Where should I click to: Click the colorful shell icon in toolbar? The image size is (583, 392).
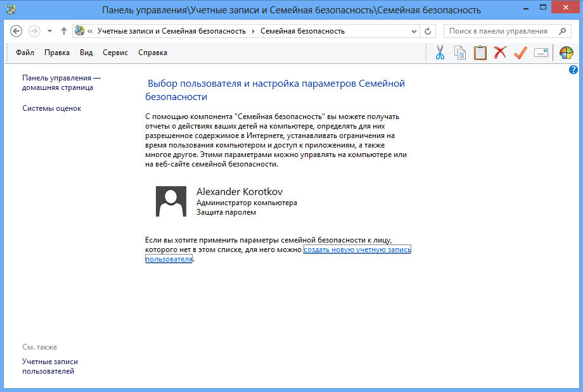pos(566,53)
